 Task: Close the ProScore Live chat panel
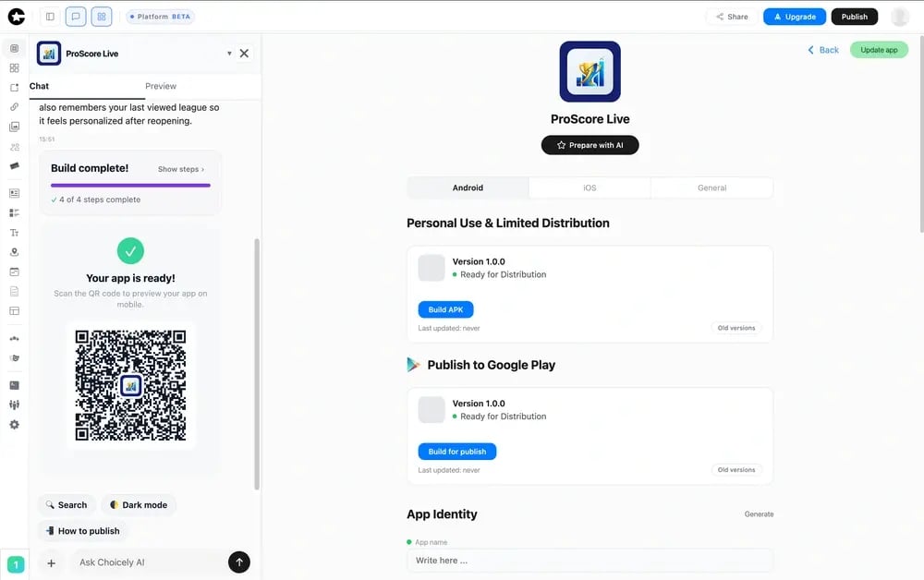click(244, 54)
